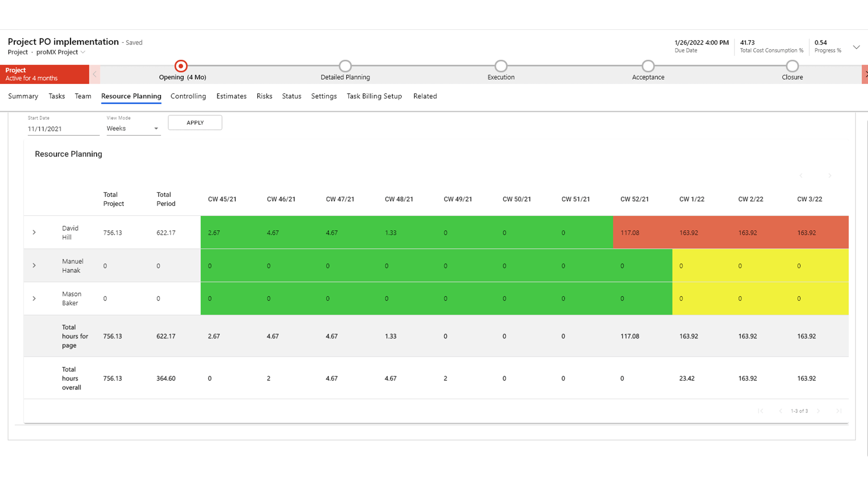Jump to the first page in the pager
Image resolution: width=868 pixels, height=488 pixels.
click(761, 411)
